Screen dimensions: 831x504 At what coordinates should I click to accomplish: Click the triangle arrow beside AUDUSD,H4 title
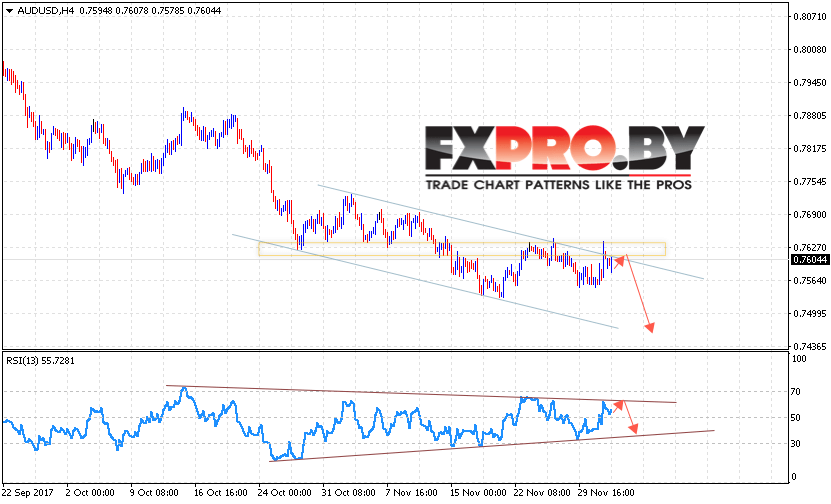[x=8, y=11]
